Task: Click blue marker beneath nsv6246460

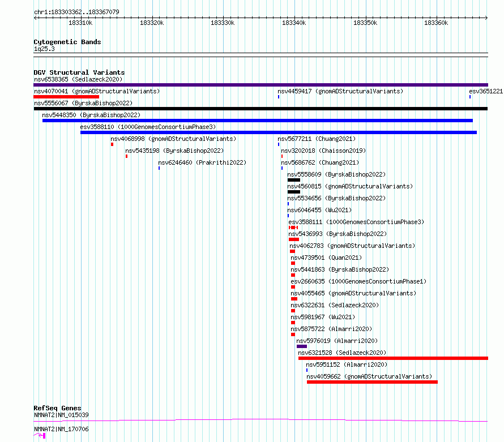Action: coord(159,168)
